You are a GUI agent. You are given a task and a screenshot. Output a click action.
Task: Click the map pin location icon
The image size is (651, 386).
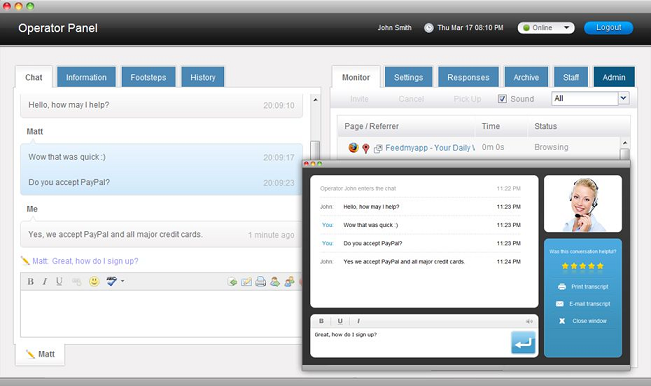(365, 148)
